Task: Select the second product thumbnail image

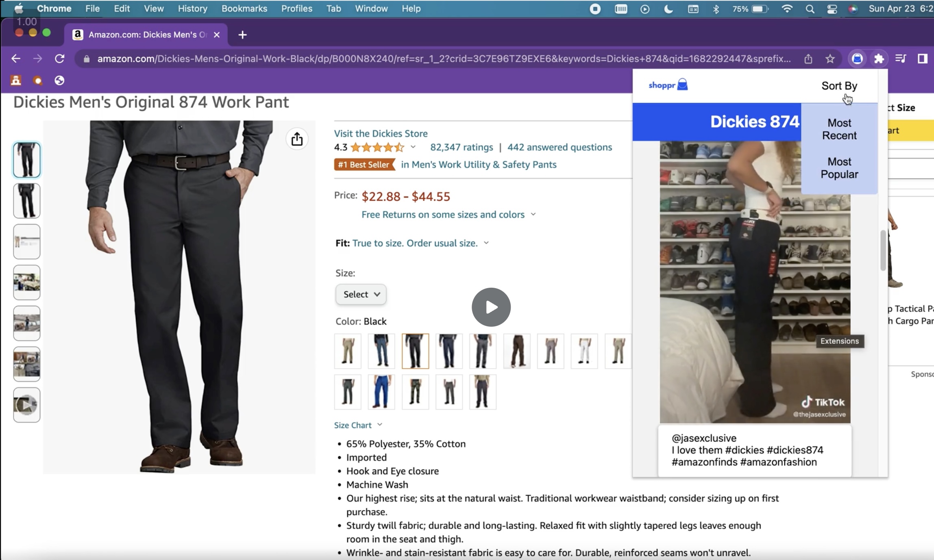Action: (27, 201)
